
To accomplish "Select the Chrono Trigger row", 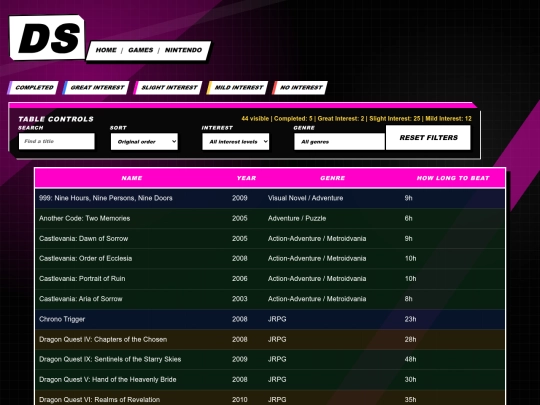I will 270,319.
